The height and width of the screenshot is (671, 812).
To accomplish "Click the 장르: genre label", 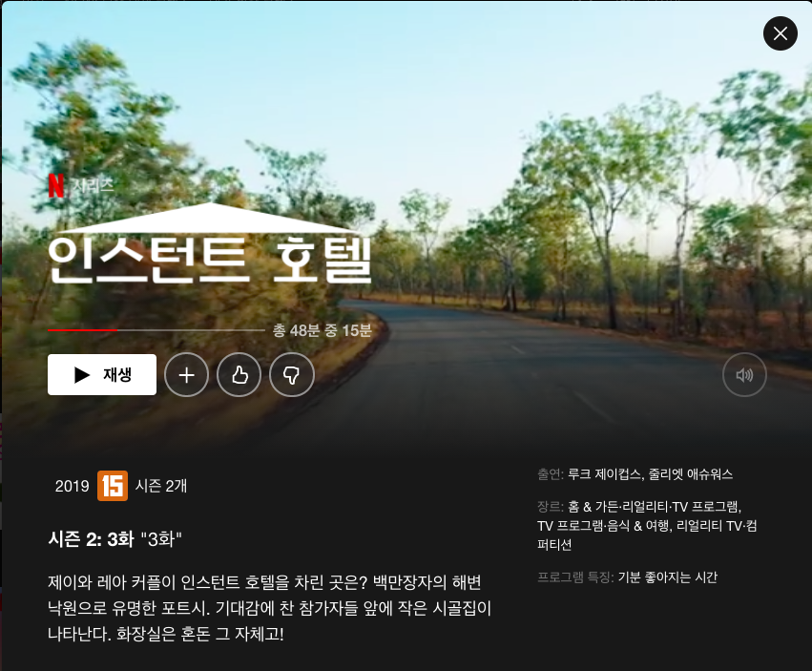I will tap(551, 506).
